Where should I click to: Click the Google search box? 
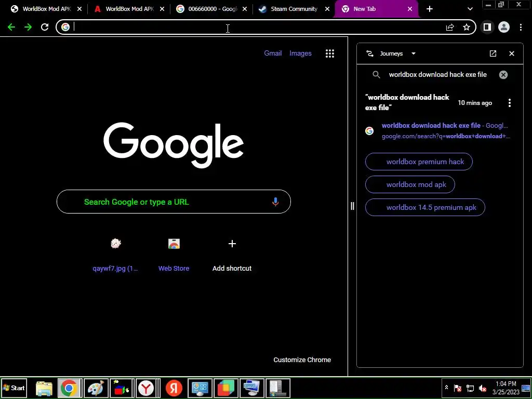pos(174,202)
